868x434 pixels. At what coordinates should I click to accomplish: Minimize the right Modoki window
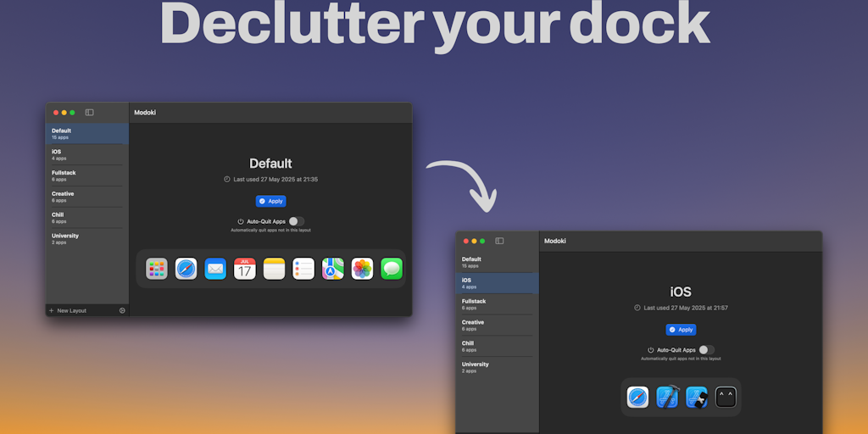click(474, 241)
